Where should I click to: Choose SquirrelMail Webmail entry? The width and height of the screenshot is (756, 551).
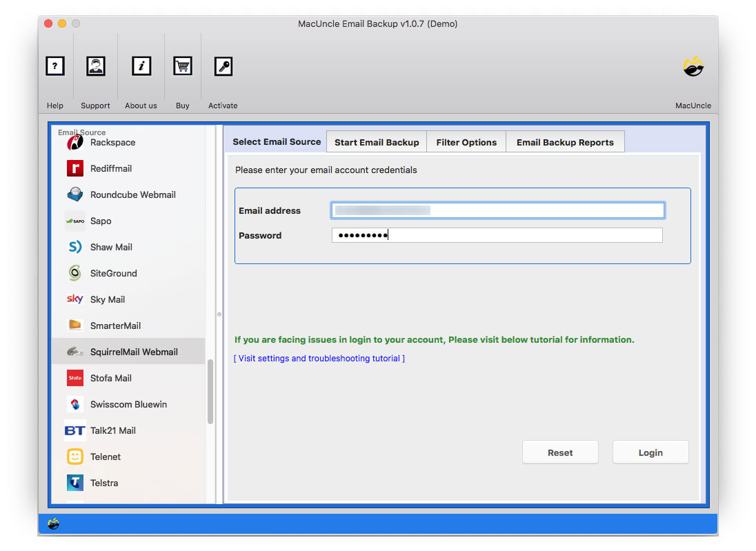click(134, 352)
